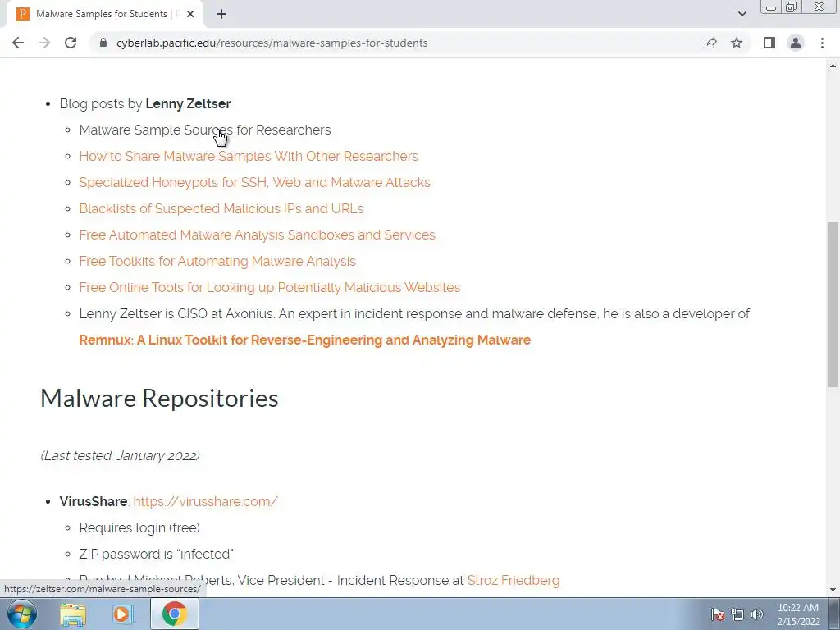Click the Lenny Zeltser bold name
Viewport: 840px width, 630px height.
tap(188, 103)
